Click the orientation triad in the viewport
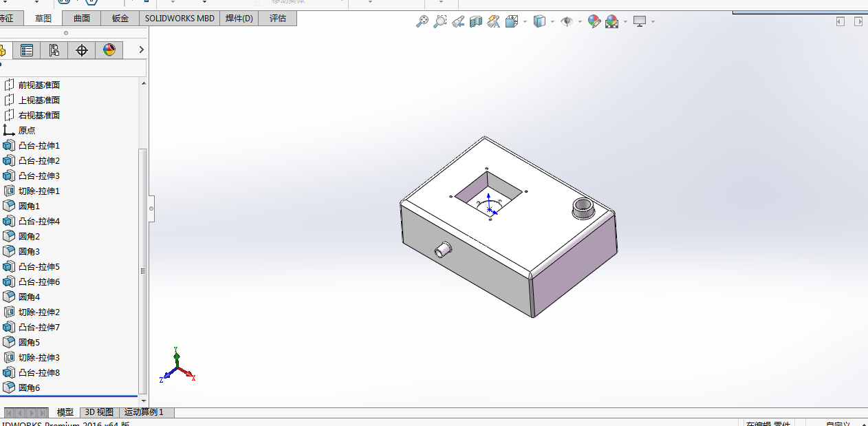The image size is (868, 426). click(177, 365)
